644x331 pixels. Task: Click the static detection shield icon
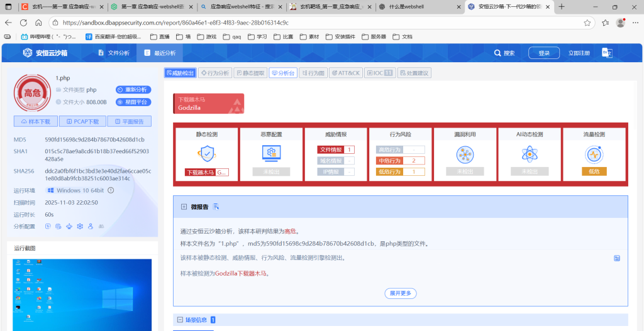[x=207, y=153]
